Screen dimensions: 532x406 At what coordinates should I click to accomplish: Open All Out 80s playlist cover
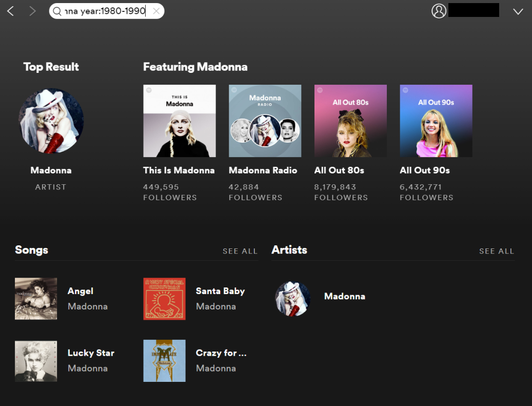point(350,121)
